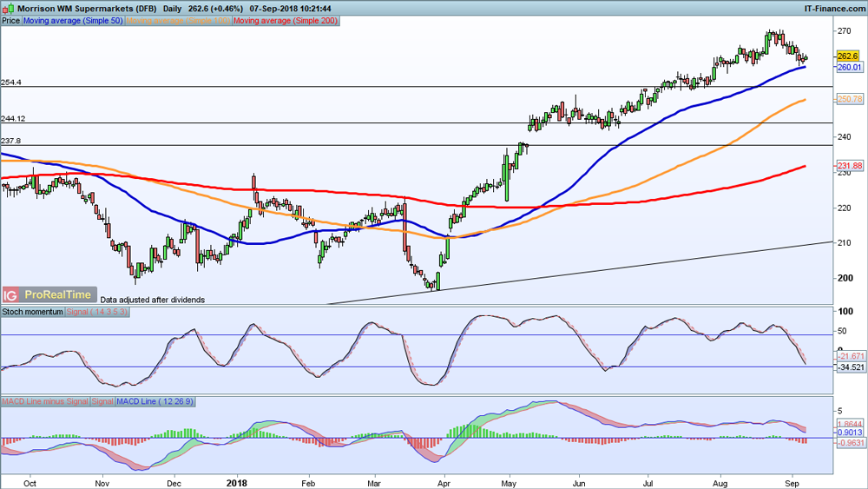The height and width of the screenshot is (489, 868).
Task: Click the Oct label on the time axis
Action: tap(30, 483)
